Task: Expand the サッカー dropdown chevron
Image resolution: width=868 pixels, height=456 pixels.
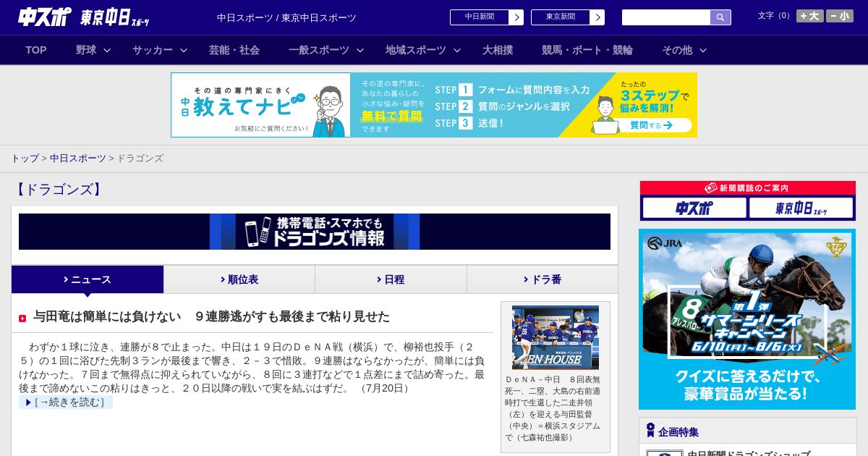Action: coord(184,50)
